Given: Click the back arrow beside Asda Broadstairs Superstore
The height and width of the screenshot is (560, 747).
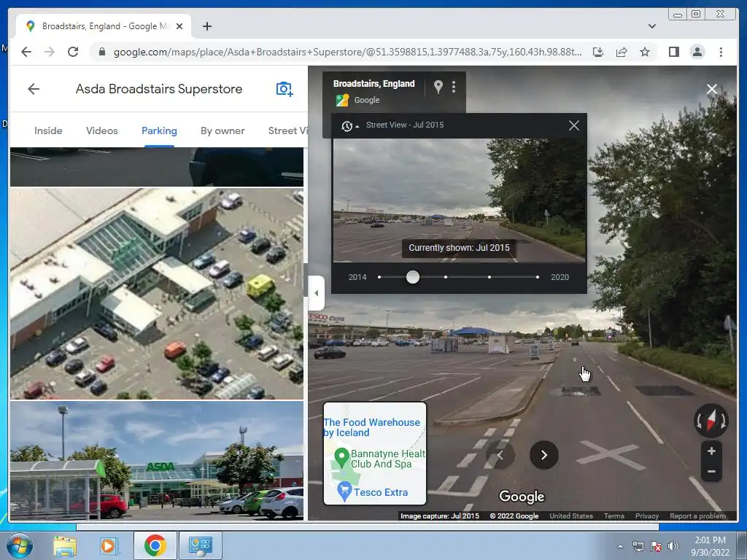Looking at the screenshot, I should (34, 89).
